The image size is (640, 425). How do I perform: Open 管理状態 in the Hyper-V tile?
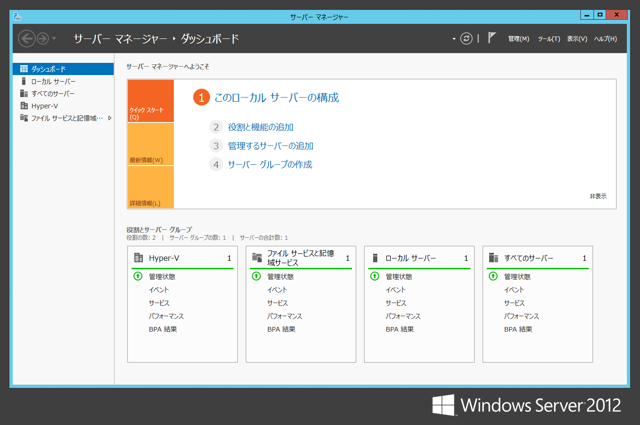tap(162, 277)
